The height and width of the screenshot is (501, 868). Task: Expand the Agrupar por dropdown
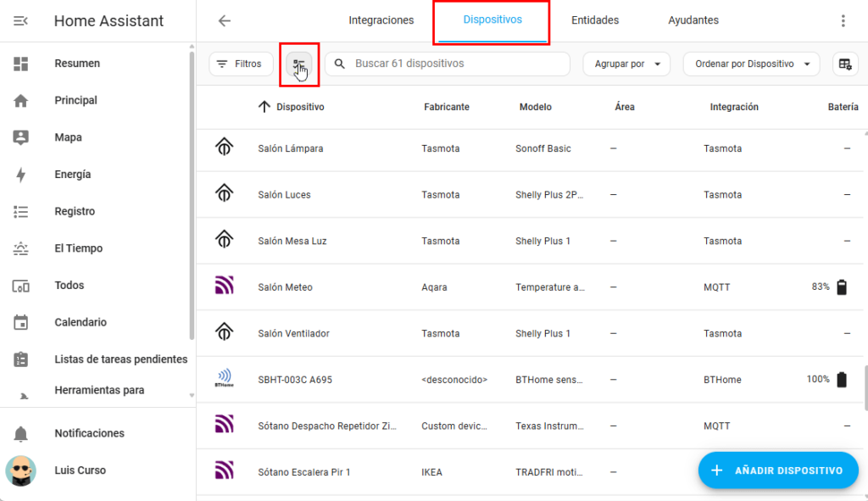(x=626, y=64)
